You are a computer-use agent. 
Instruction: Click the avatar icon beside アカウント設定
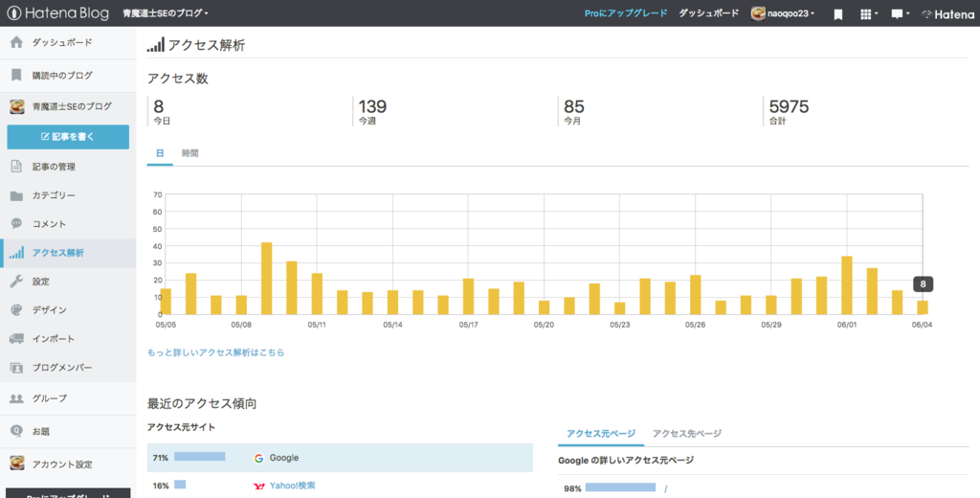pos(17,464)
